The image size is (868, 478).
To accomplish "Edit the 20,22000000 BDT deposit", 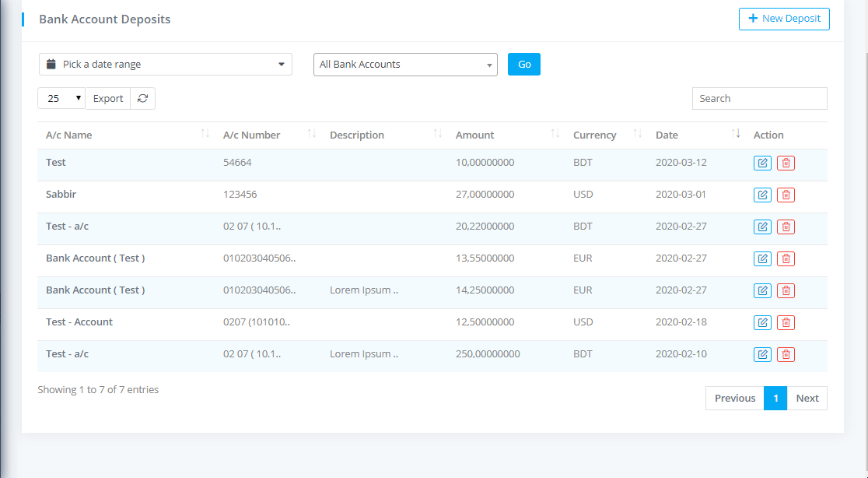I will (x=762, y=227).
